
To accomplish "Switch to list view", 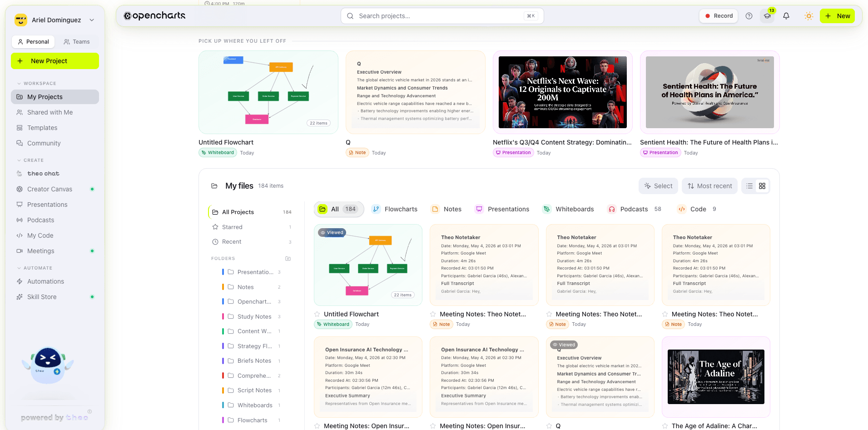I will tap(749, 186).
